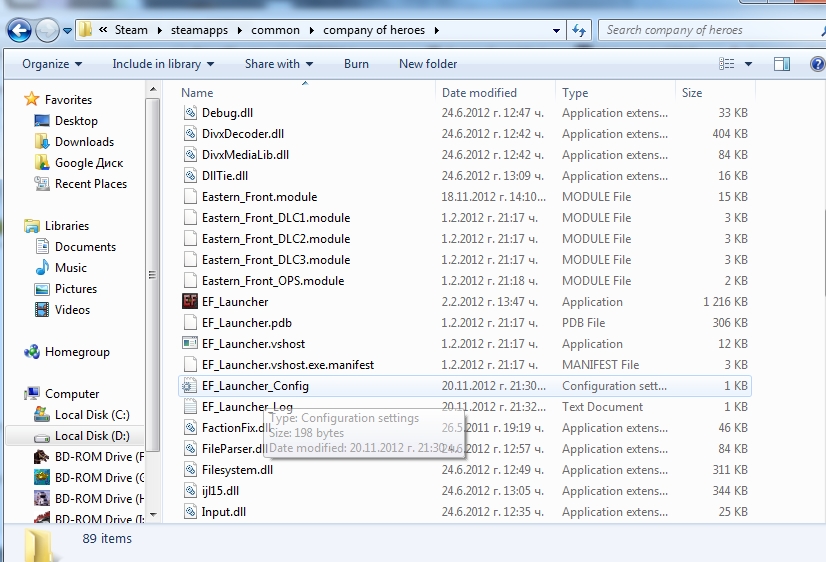
Task: Click the Back navigation arrow
Action: click(19, 30)
